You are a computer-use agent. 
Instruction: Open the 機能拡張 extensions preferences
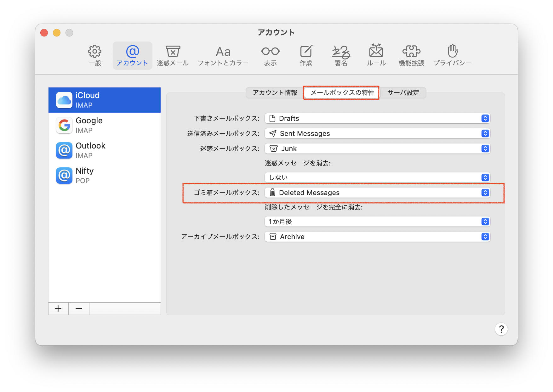(x=411, y=55)
